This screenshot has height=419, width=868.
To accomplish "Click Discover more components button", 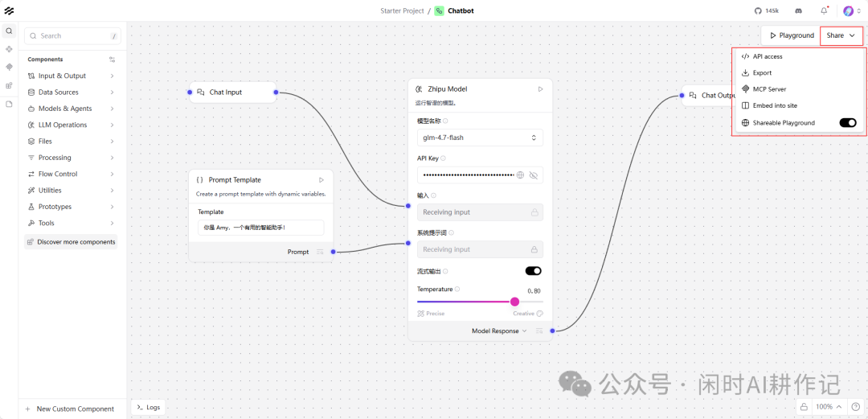I will tap(71, 241).
